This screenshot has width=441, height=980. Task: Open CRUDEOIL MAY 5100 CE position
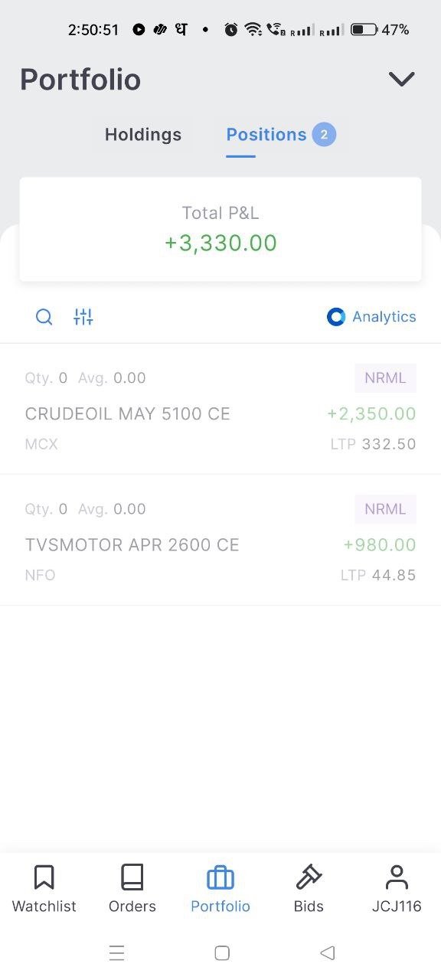pos(220,409)
